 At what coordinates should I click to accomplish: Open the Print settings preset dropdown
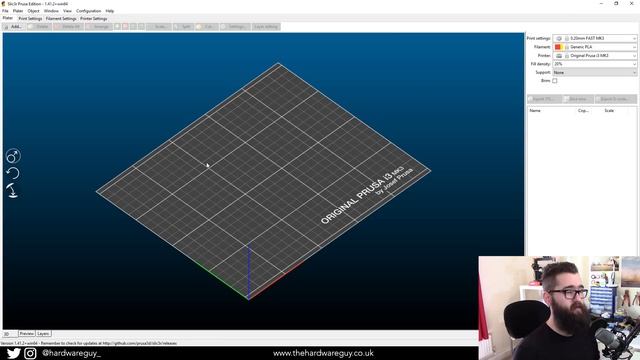point(595,38)
